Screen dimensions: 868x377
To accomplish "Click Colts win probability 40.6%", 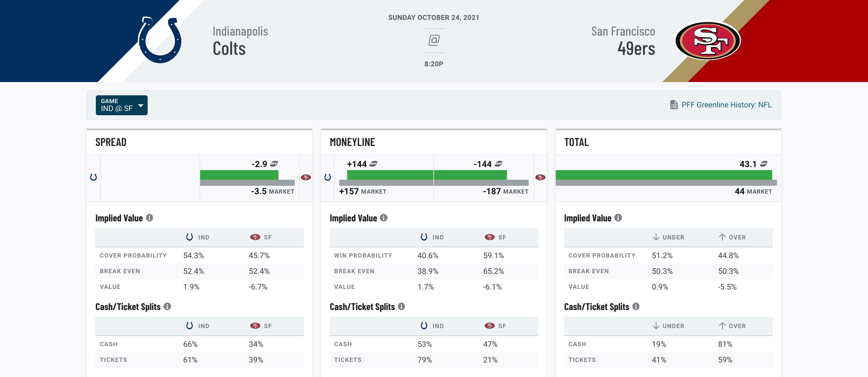I will pyautogui.click(x=428, y=255).
